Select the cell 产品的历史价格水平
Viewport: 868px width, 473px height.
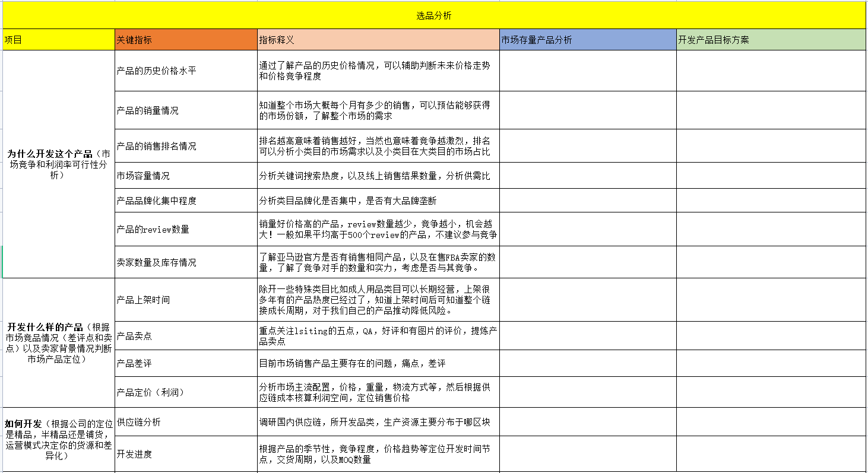pyautogui.click(x=186, y=71)
